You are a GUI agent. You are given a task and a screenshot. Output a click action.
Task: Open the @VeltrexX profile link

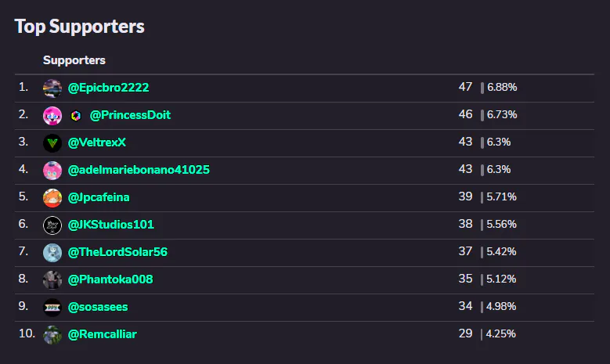(97, 142)
